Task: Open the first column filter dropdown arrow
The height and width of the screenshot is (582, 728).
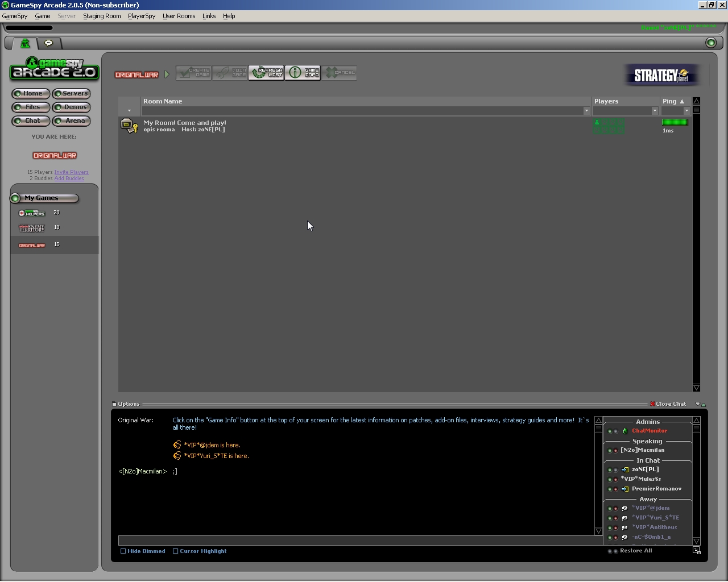Action: click(129, 111)
